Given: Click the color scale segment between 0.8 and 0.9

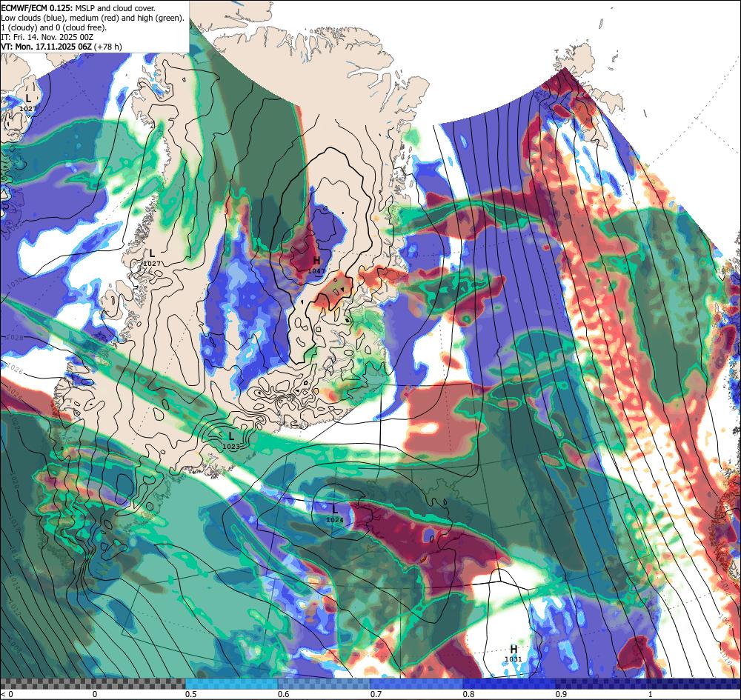Looking at the screenshot, I should tap(510, 684).
